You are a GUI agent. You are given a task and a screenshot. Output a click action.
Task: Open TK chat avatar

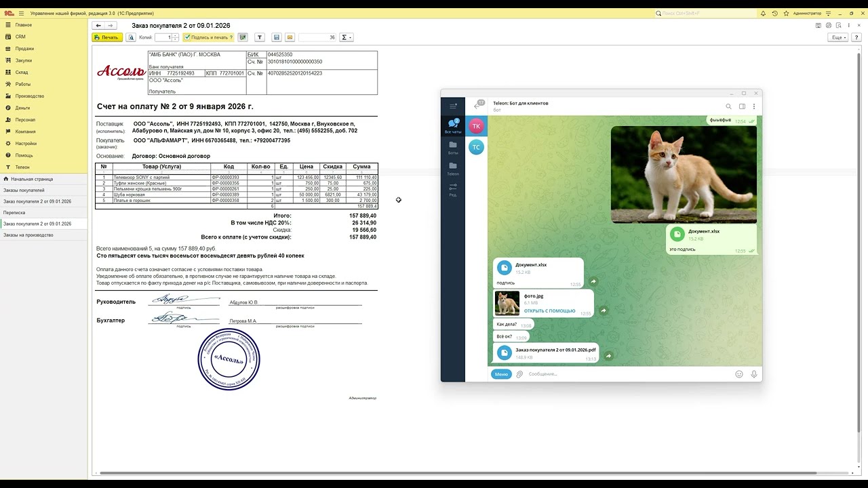477,126
